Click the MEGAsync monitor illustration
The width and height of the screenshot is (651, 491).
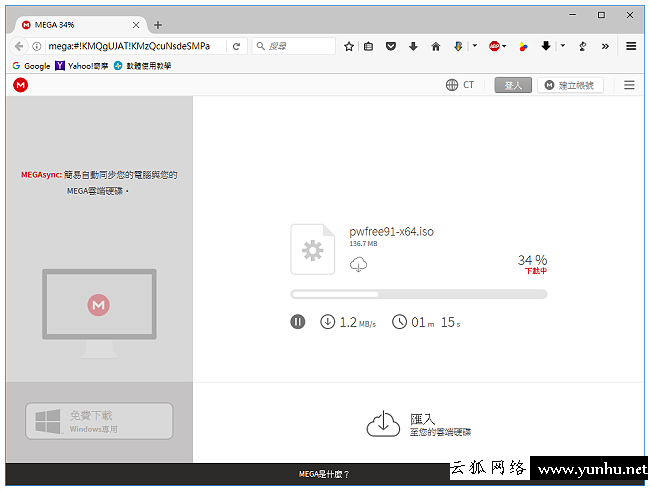click(x=99, y=313)
